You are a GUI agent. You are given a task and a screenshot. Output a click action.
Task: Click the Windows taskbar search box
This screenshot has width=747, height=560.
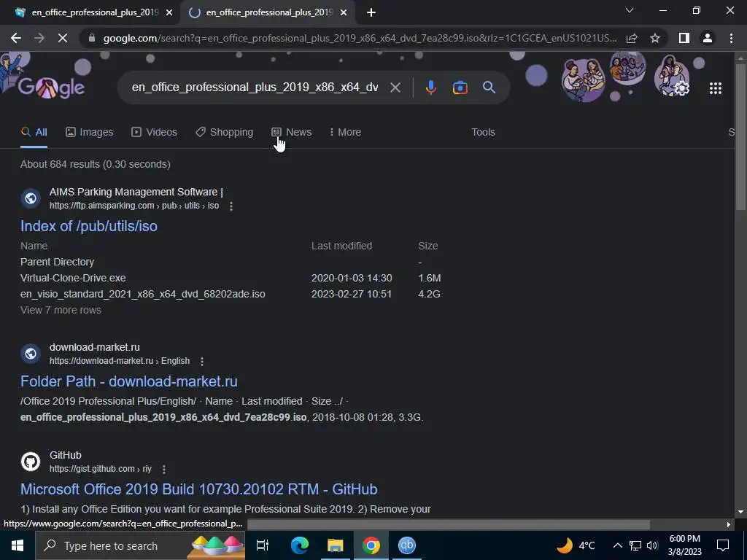click(x=139, y=545)
